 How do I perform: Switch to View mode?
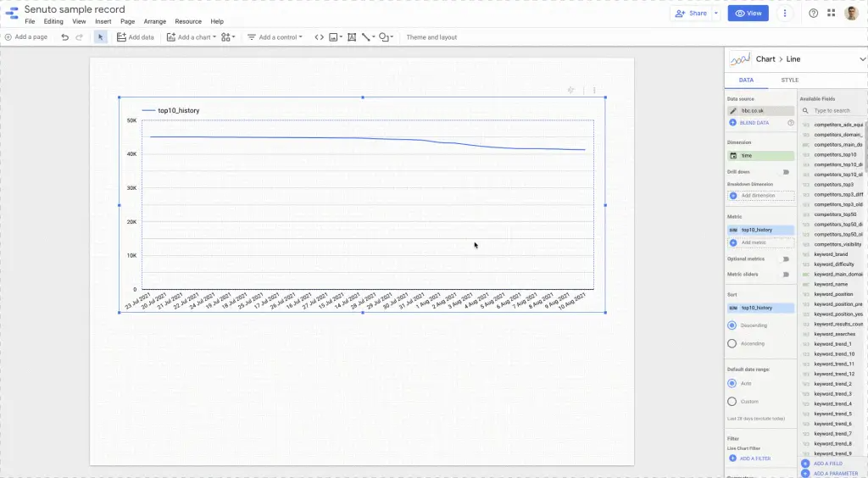[x=748, y=14]
